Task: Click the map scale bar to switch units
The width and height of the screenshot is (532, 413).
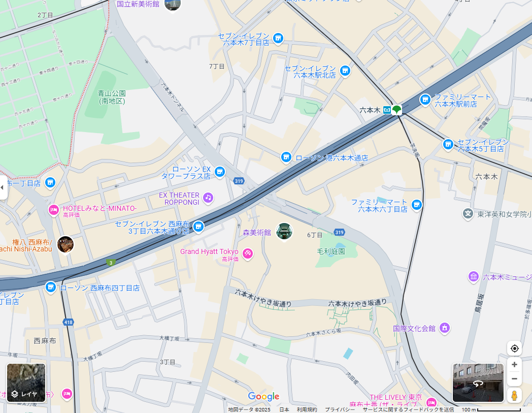Action: coord(491,409)
